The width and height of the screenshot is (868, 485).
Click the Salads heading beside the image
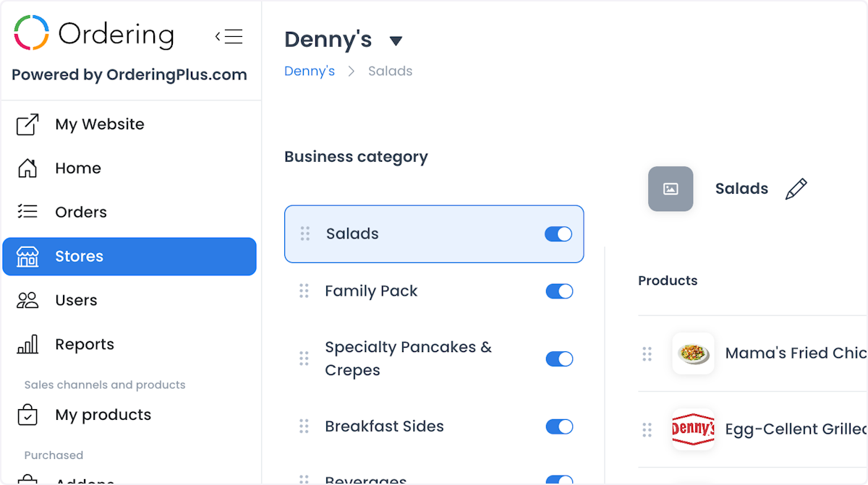741,189
